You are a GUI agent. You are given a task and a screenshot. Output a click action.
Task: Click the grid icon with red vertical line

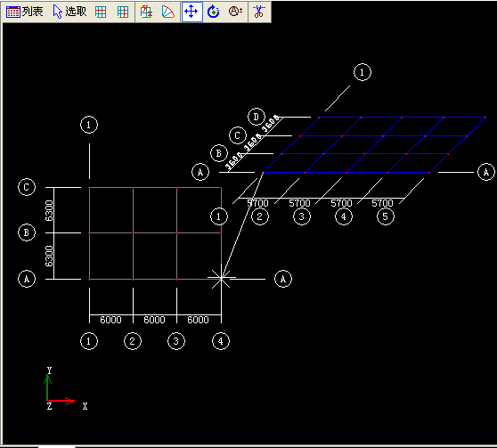tap(123, 12)
